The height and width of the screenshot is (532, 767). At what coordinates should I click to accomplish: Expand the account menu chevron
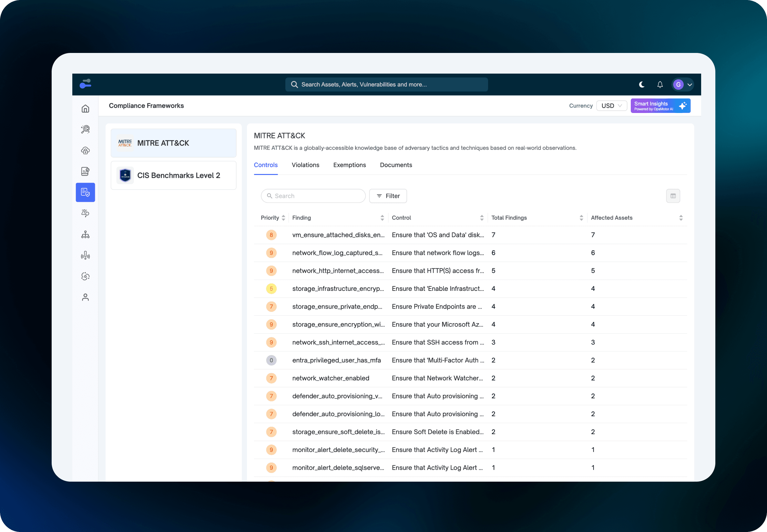click(690, 85)
